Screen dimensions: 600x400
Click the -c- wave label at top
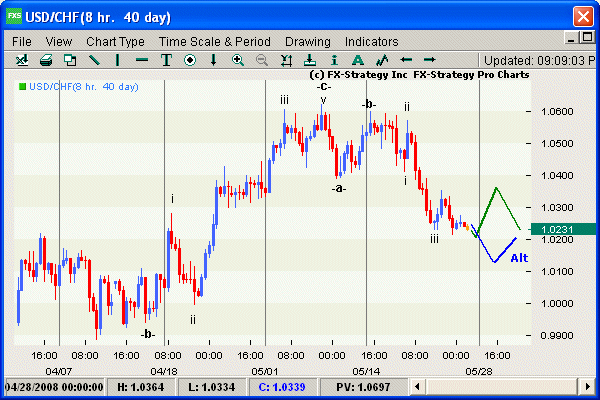324,87
